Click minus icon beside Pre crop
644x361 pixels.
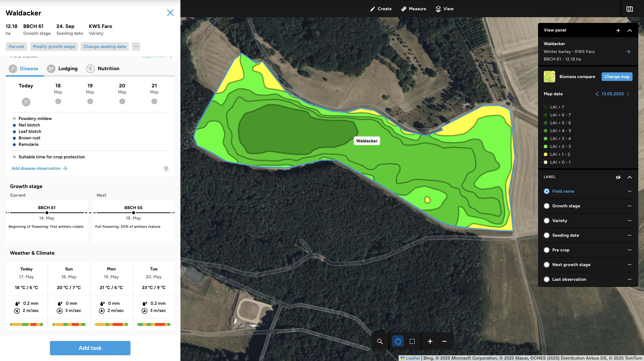(x=630, y=250)
